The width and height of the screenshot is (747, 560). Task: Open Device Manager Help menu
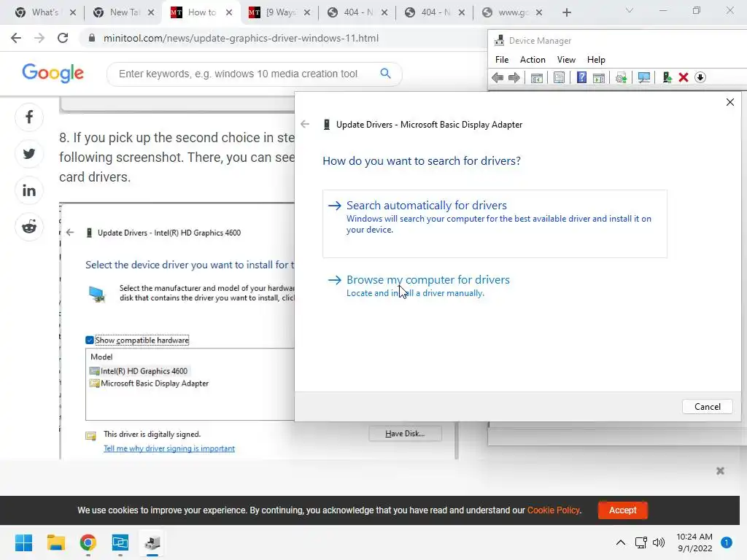point(596,60)
